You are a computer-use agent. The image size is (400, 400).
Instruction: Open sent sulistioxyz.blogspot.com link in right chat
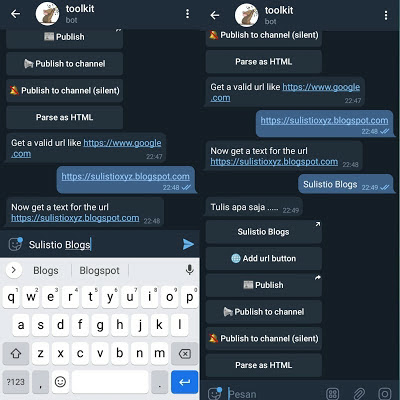[x=324, y=120]
